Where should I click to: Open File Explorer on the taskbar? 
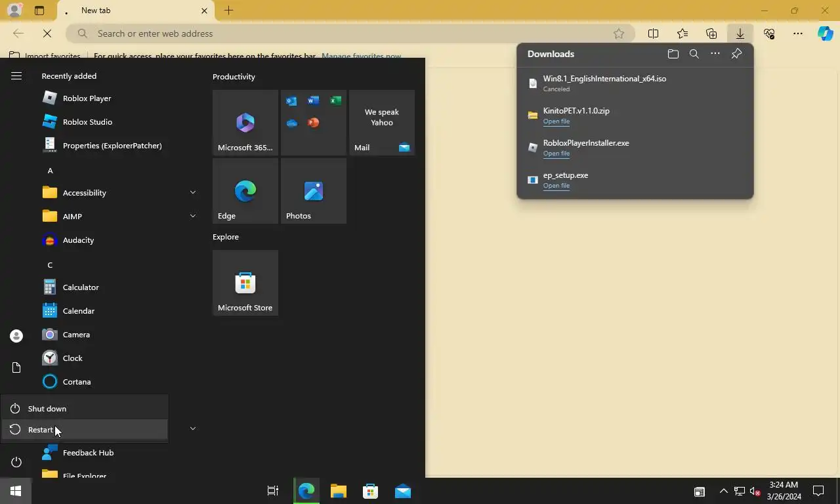(339, 491)
